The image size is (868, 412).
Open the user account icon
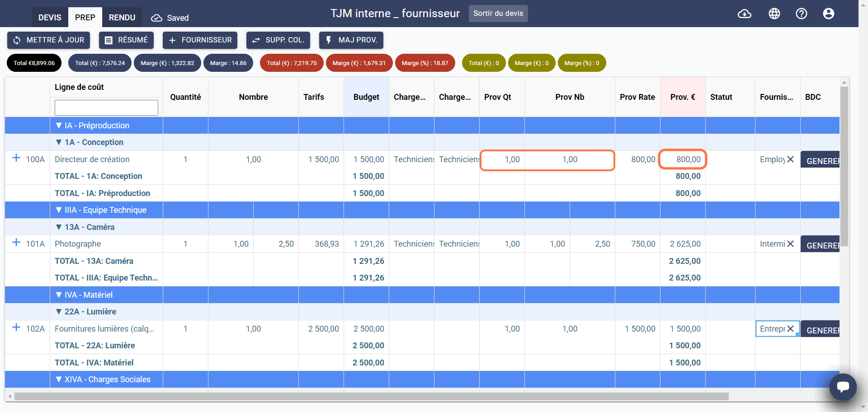pyautogui.click(x=829, y=14)
